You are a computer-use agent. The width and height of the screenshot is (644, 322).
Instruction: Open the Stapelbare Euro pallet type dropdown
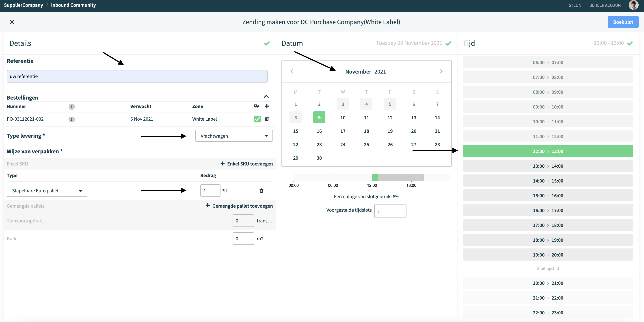click(47, 191)
